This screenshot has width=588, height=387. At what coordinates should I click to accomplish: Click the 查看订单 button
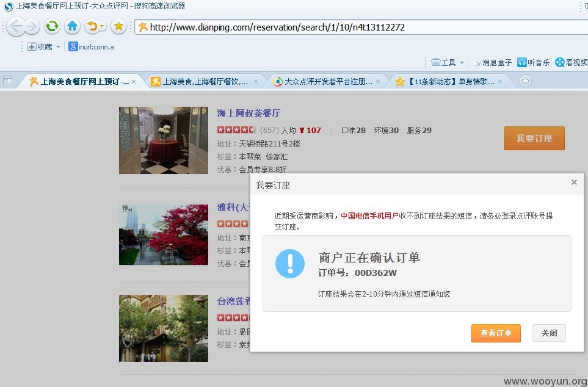point(496,333)
